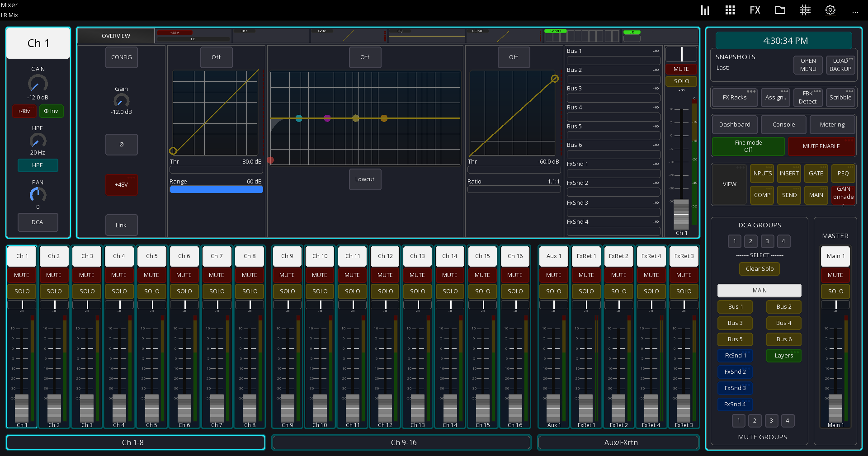Open the routing matrix icon in top bar
The height and width of the screenshot is (456, 868).
805,10
